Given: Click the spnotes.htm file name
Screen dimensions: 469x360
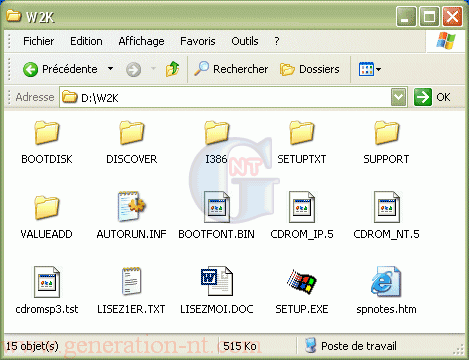Looking at the screenshot, I should (386, 309).
